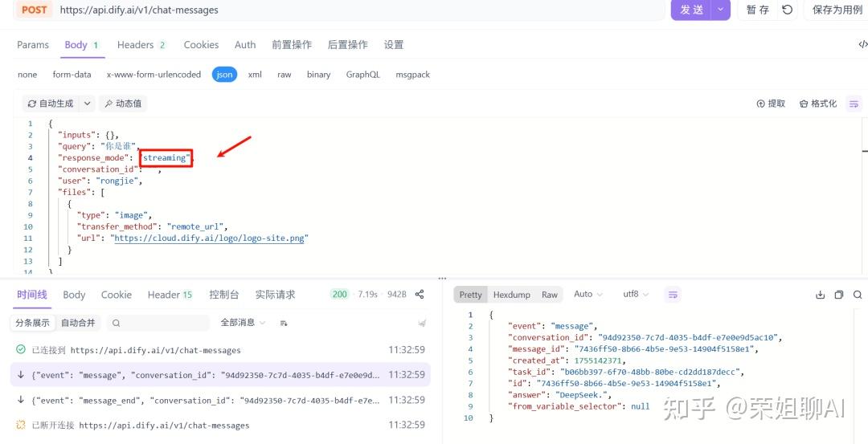The height and width of the screenshot is (444, 868).
Task: Select the 自动合并 auto-merge mode
Action: pos(77,322)
